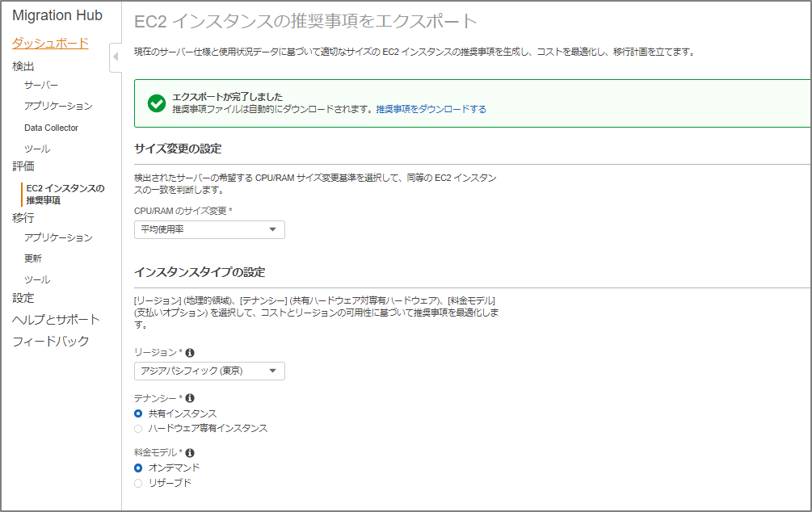Select 共有インスタンス tenancy option
The width and height of the screenshot is (812, 512).
pyautogui.click(x=138, y=413)
